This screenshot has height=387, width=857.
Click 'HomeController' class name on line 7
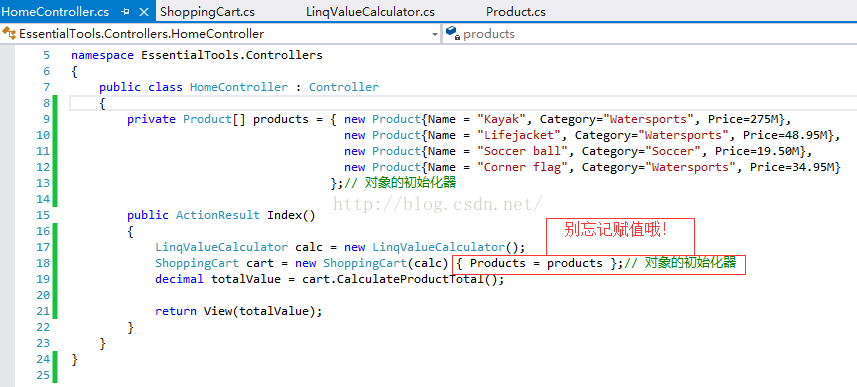[x=239, y=87]
